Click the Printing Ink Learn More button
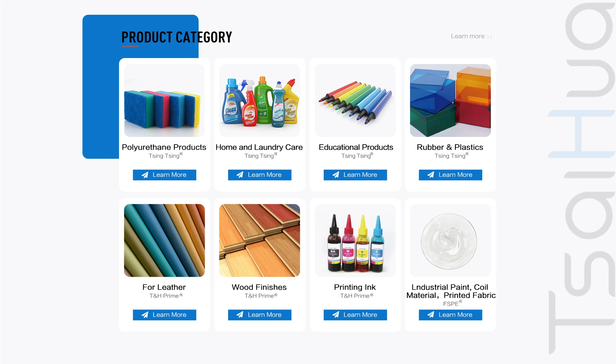This screenshot has width=616, height=364. [x=355, y=315]
